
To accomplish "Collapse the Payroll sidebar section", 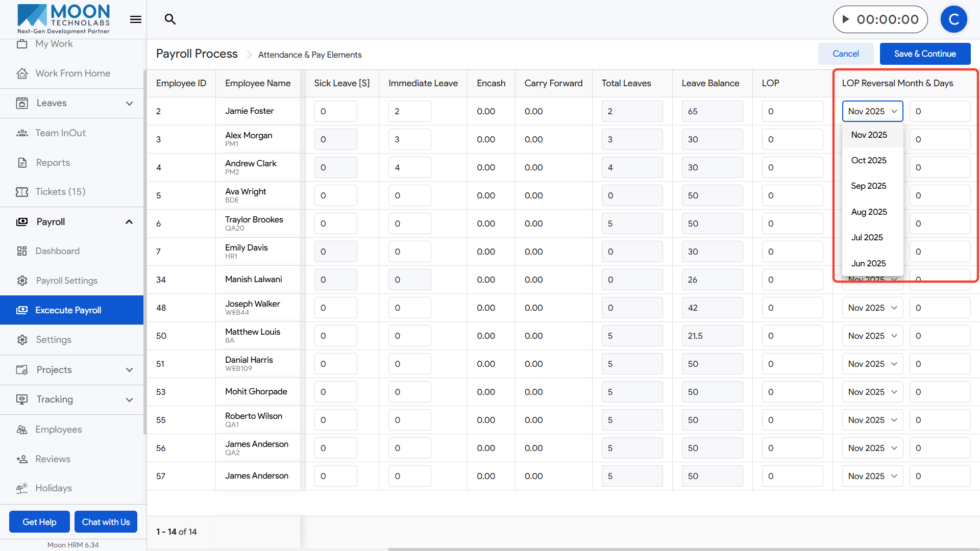I will pyautogui.click(x=129, y=222).
